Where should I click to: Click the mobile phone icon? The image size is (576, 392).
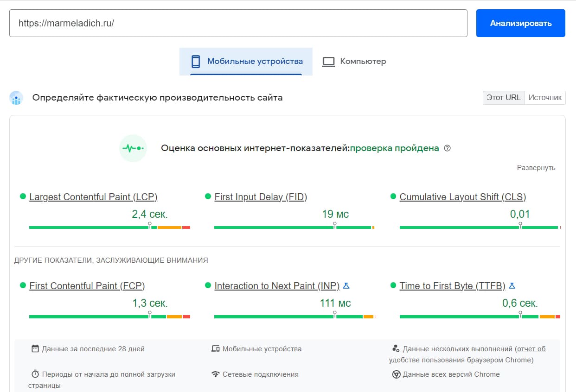coord(196,62)
